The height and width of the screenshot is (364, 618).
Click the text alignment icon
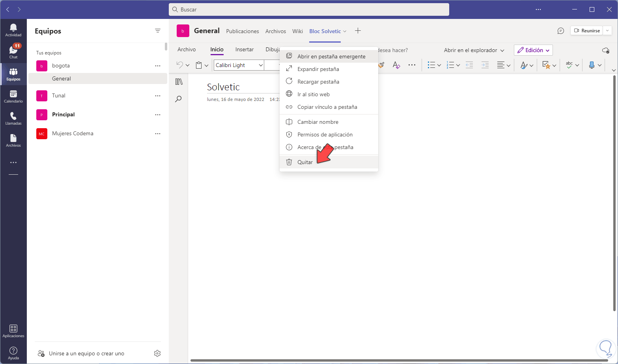point(501,65)
